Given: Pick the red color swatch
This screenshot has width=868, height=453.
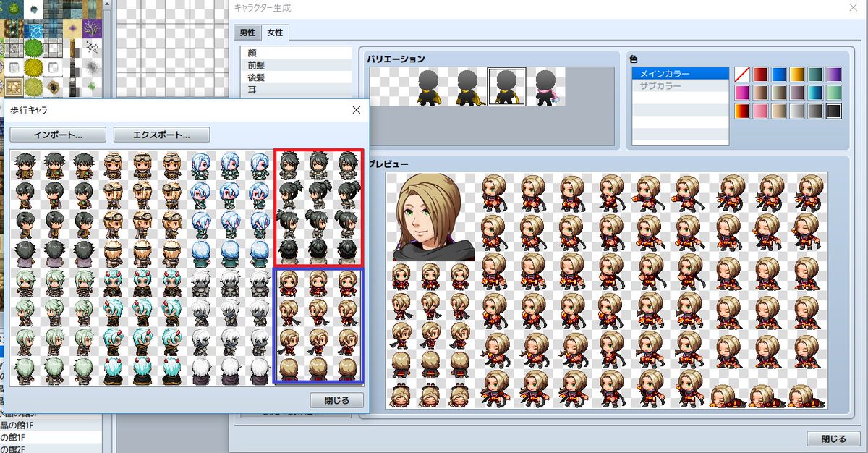Looking at the screenshot, I should (760, 74).
